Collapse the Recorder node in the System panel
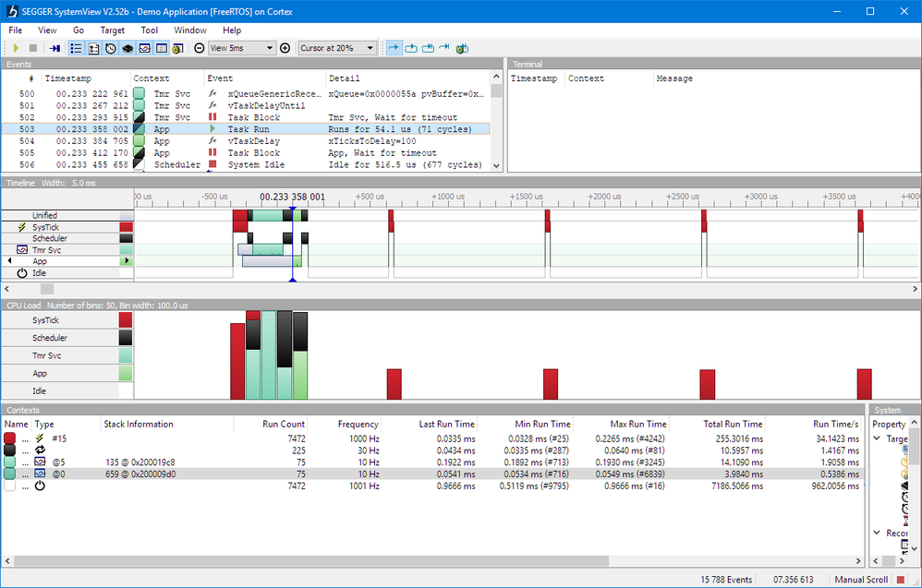Image resolution: width=922 pixels, height=588 pixels. 878,533
